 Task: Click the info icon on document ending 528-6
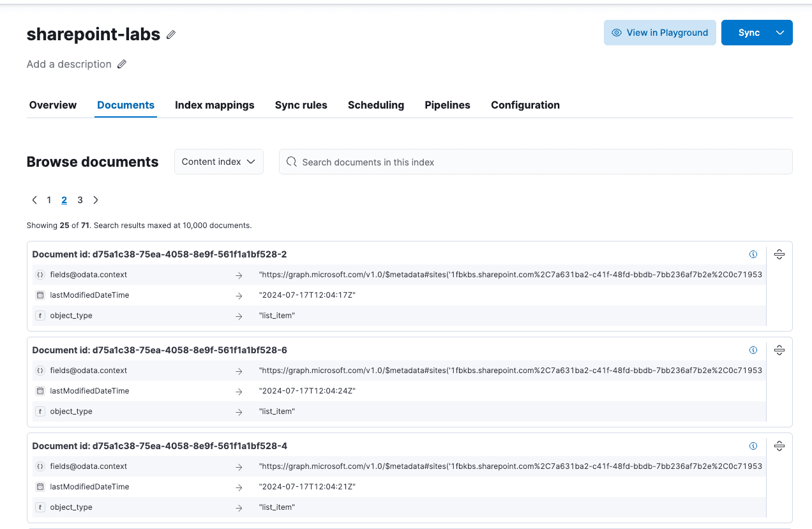[753, 349]
